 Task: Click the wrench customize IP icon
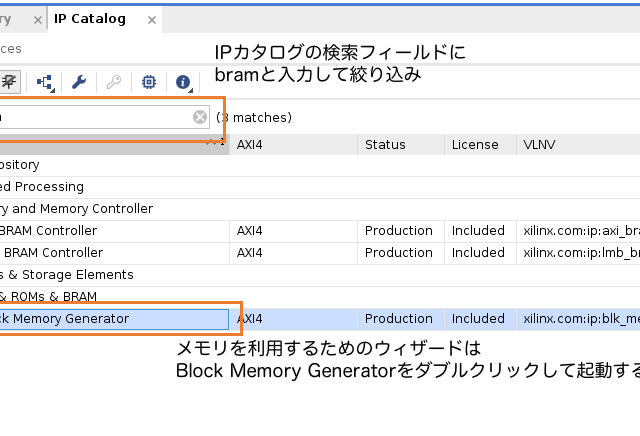tap(79, 83)
